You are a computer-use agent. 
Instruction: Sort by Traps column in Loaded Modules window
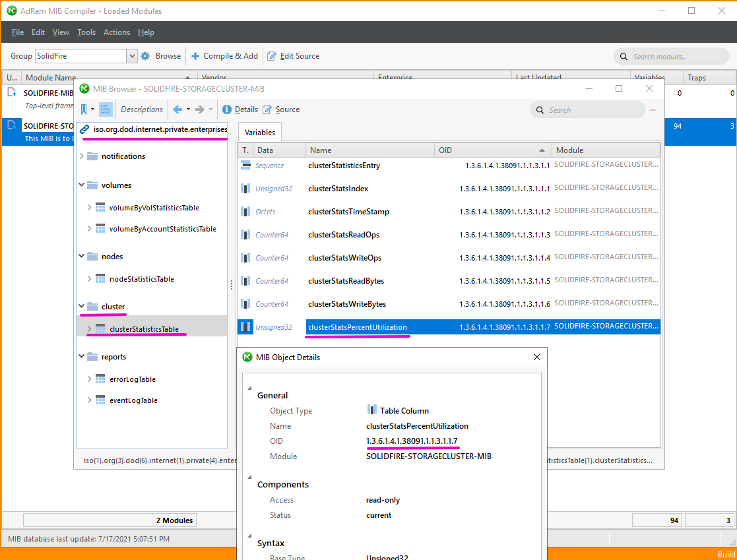(709, 78)
